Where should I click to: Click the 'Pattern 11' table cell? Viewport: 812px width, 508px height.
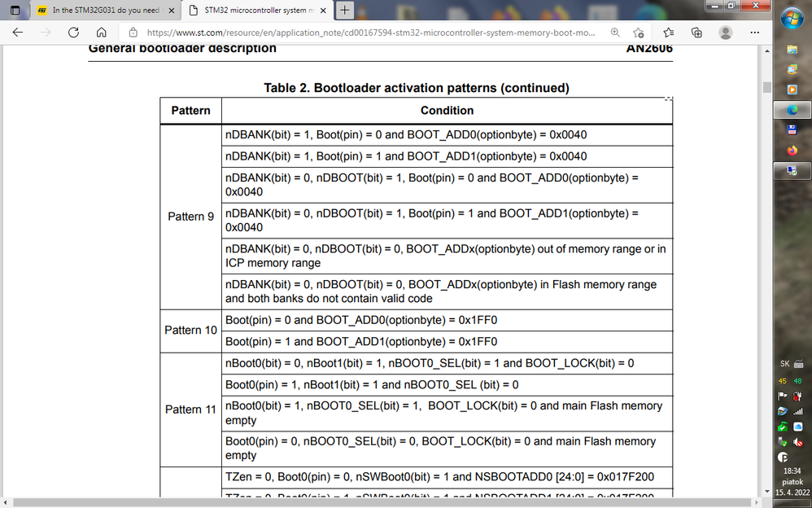click(190, 409)
